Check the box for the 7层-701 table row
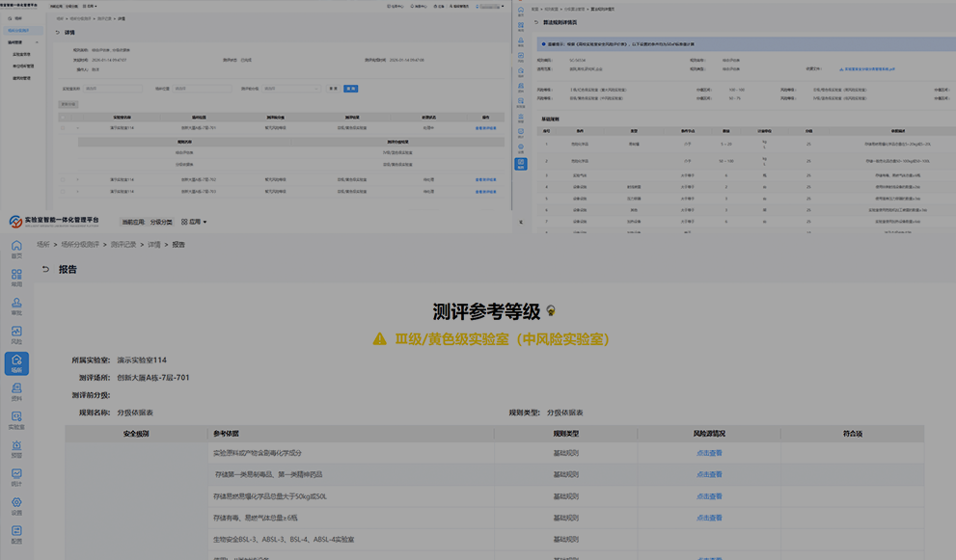This screenshot has height=560, width=956. 64,127
